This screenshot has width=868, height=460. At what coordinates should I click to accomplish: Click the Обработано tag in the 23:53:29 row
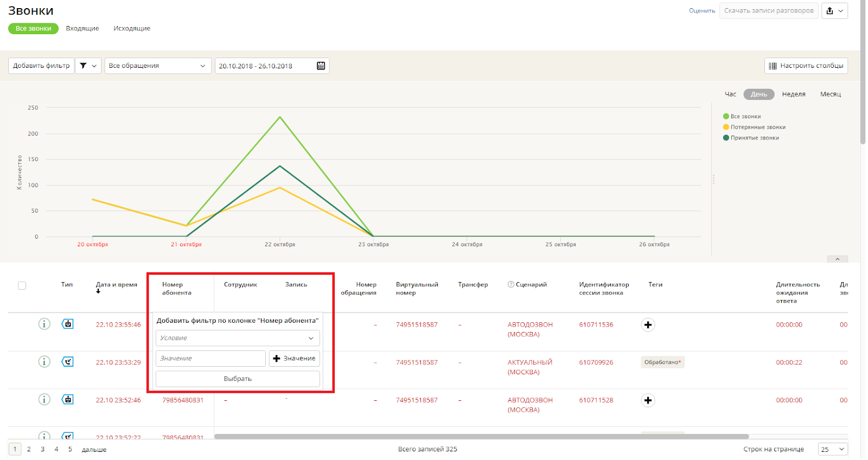pyautogui.click(x=662, y=362)
